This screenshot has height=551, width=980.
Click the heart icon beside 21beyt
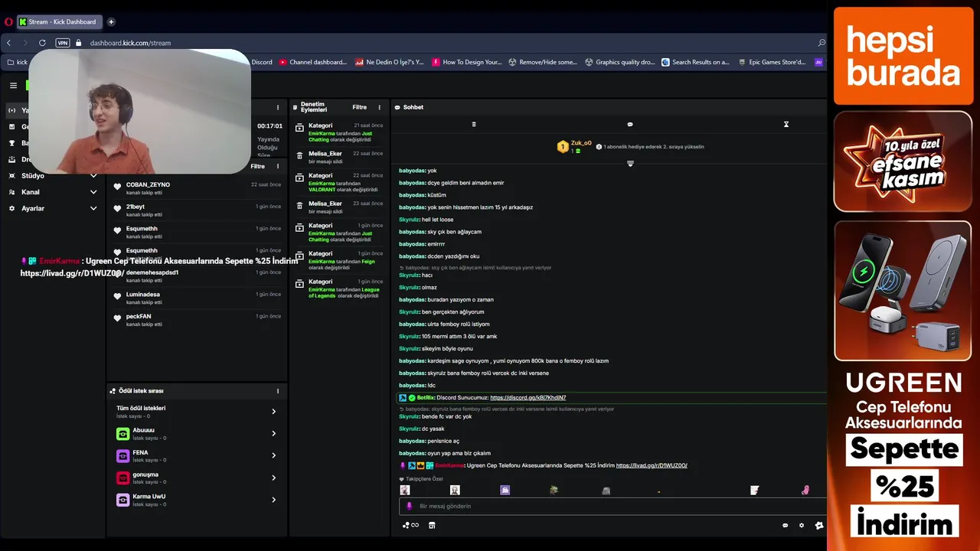pos(117,208)
